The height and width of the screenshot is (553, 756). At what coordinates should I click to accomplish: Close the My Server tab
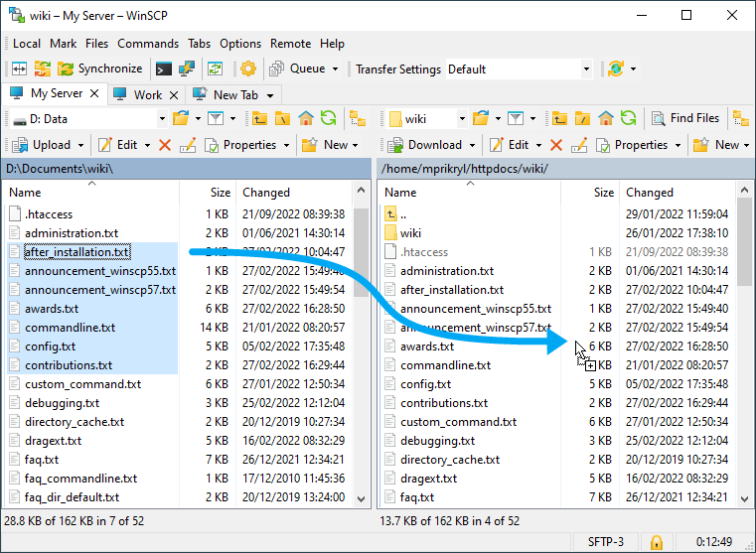coord(94,93)
